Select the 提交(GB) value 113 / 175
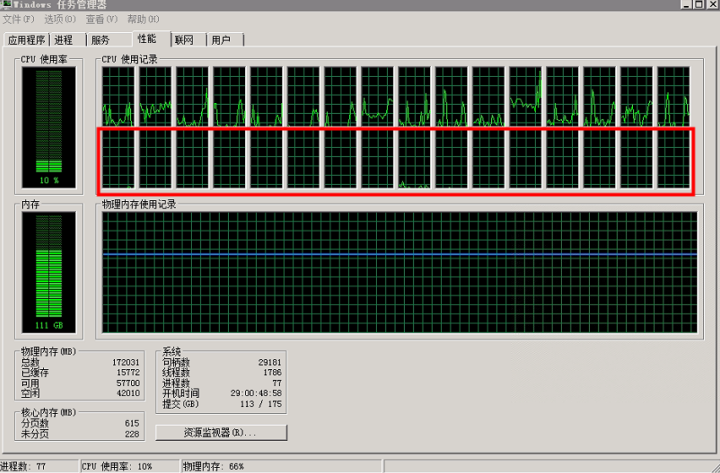720x473 pixels. coord(261,404)
